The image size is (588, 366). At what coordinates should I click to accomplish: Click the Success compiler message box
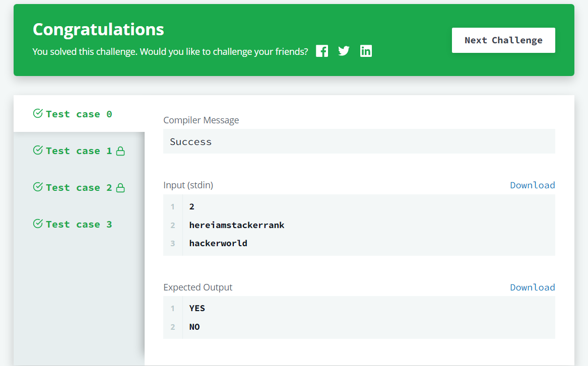[359, 141]
